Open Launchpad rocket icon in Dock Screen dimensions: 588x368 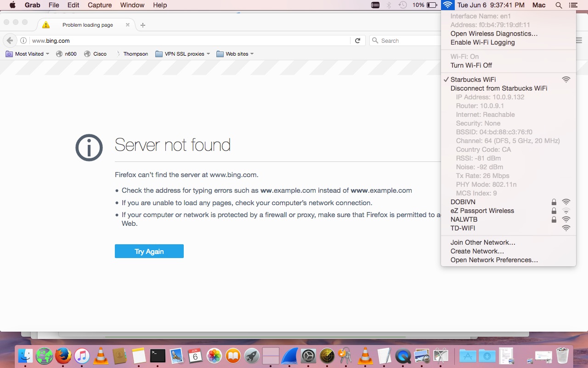click(252, 356)
